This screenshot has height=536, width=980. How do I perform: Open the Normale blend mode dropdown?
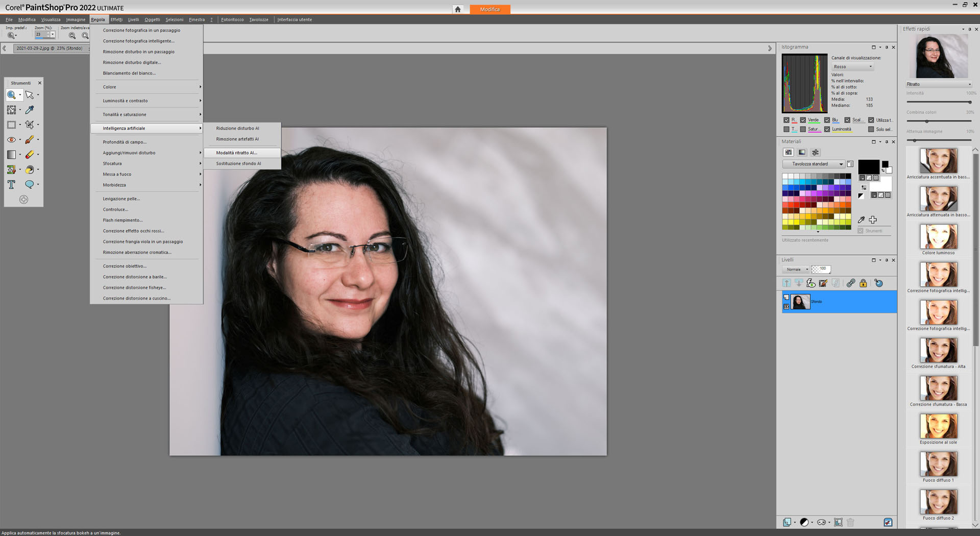tap(796, 270)
